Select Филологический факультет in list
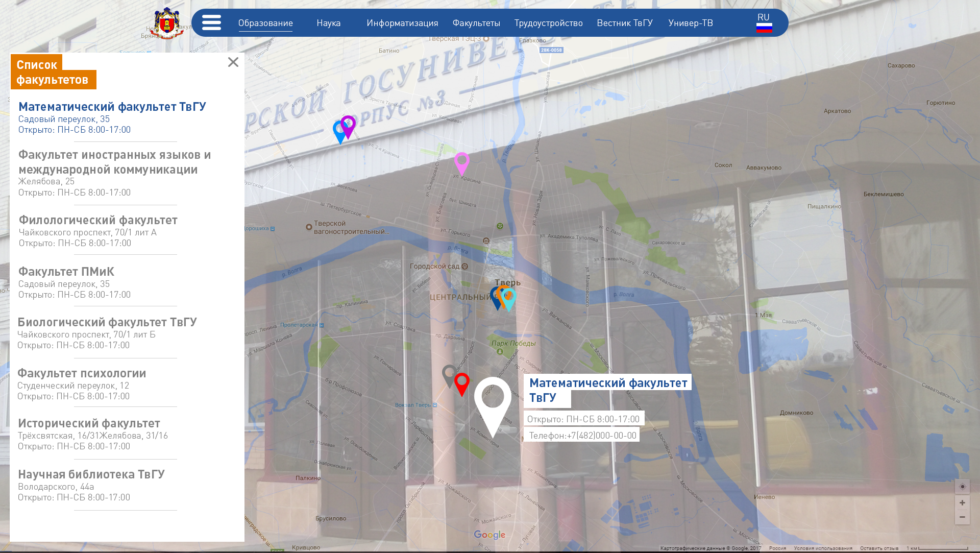 click(98, 220)
